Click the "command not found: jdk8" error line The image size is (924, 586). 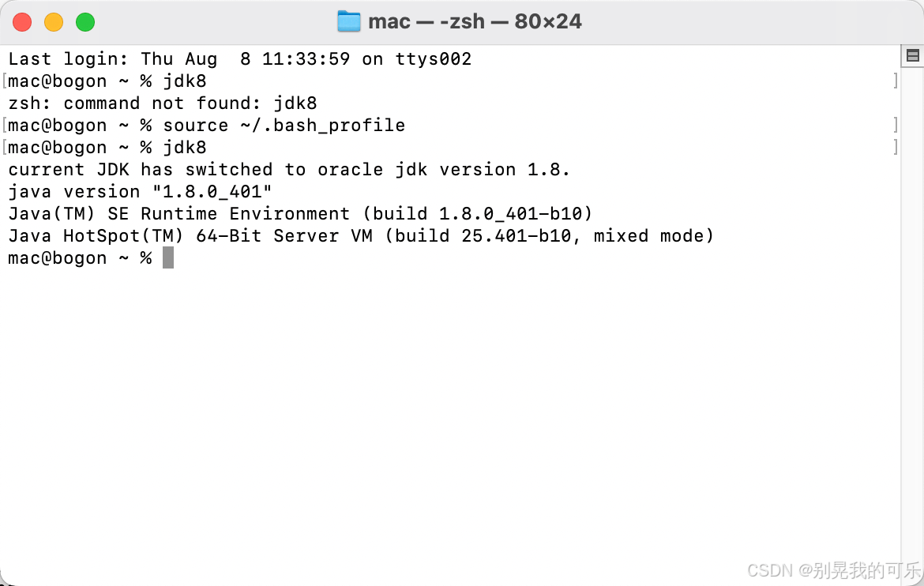point(162,103)
